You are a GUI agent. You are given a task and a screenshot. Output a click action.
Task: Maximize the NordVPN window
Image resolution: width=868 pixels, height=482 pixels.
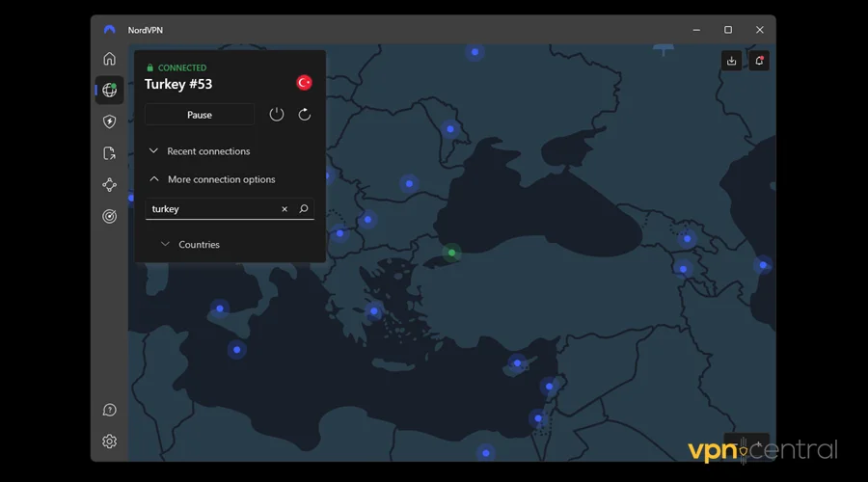coord(728,30)
